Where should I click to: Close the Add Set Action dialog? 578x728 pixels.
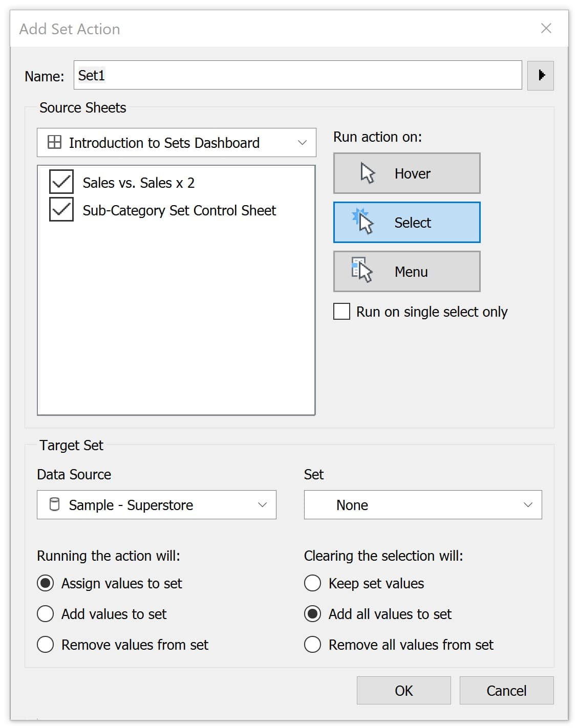point(546,28)
